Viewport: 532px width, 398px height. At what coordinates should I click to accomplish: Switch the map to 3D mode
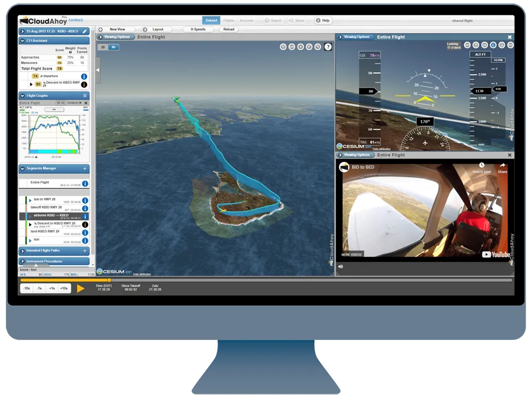[113, 47]
